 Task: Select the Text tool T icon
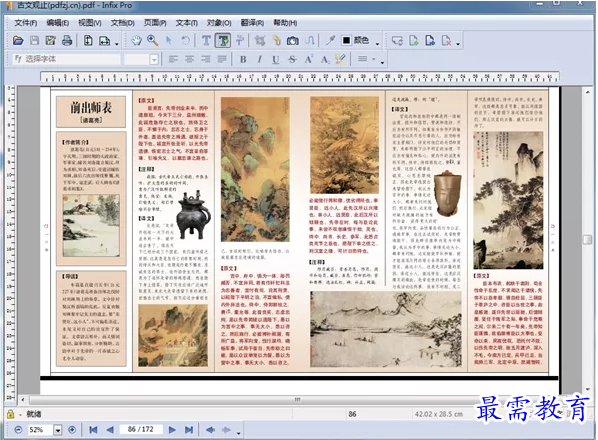tap(206, 40)
